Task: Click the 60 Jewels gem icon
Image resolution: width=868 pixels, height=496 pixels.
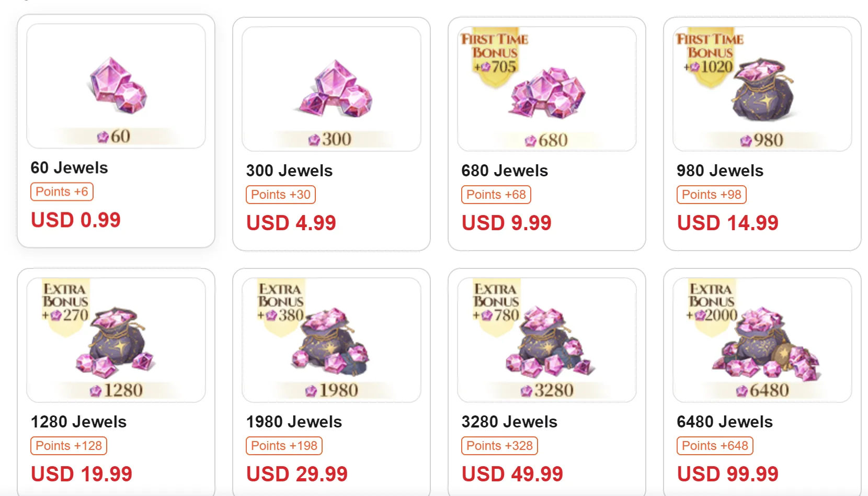Action: click(x=117, y=86)
